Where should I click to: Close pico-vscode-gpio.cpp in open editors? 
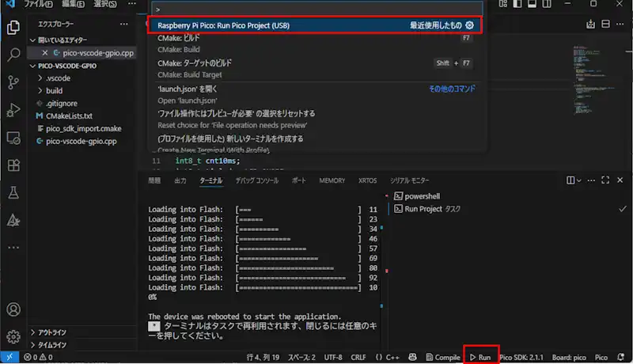(45, 53)
